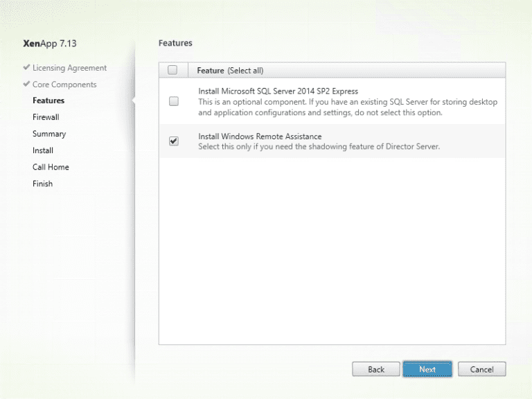
Task: Select the Features step in sidebar
Action: pos(48,101)
